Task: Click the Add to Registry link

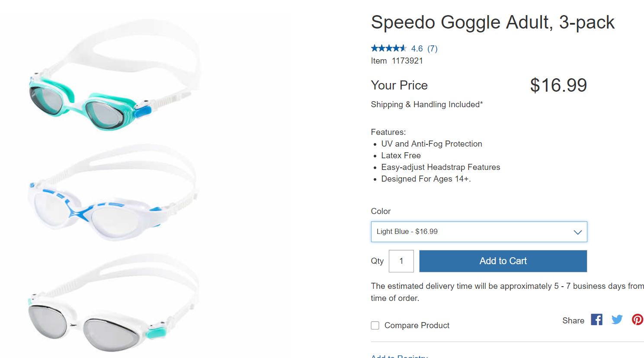Action: 399,356
